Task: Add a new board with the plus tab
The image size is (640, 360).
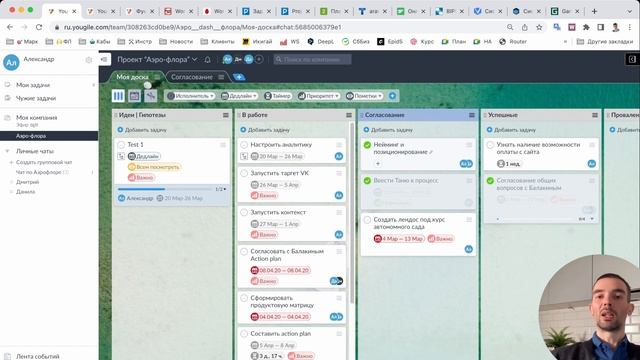Action: click(x=239, y=77)
